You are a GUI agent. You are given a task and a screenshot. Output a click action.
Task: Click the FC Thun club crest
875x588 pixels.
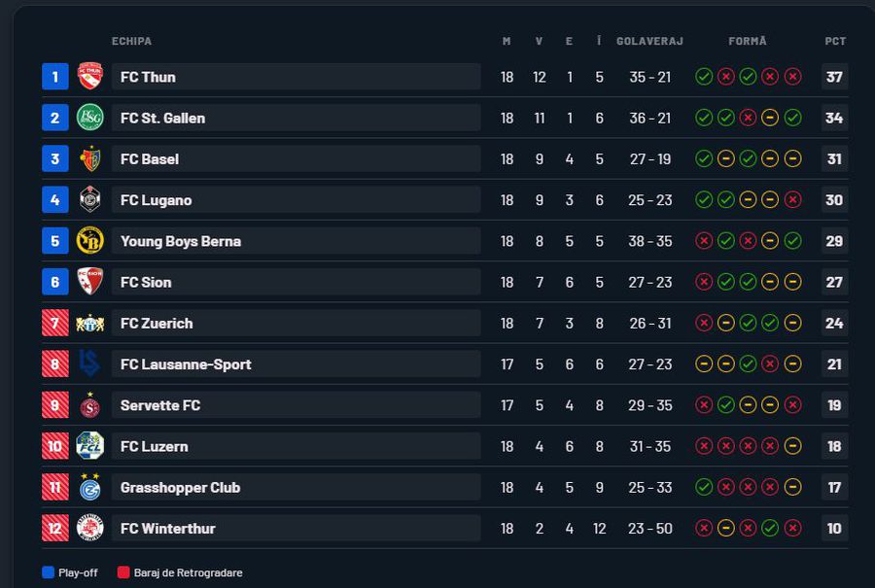(89, 77)
